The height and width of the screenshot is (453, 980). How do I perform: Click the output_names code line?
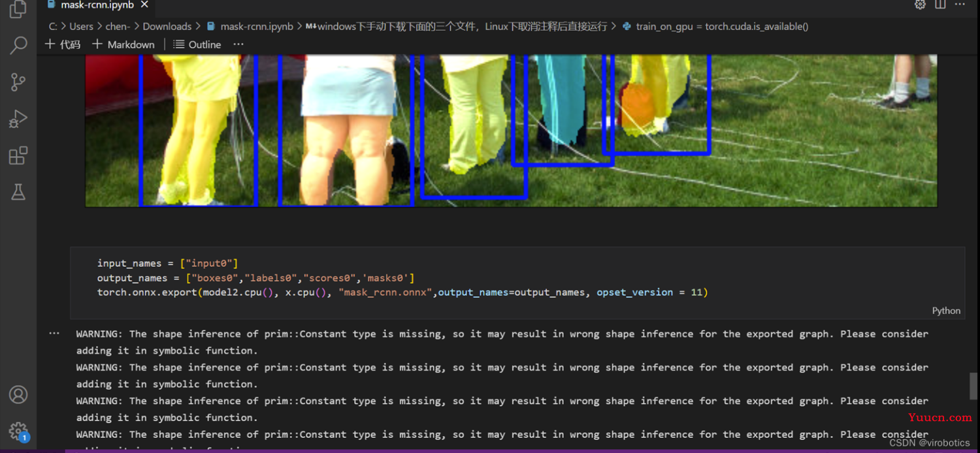[x=256, y=277]
